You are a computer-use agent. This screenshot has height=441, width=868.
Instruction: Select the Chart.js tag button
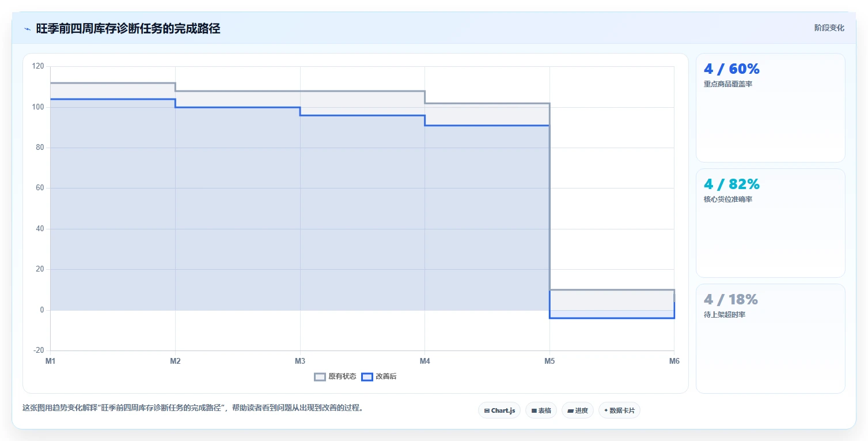tap(499, 410)
